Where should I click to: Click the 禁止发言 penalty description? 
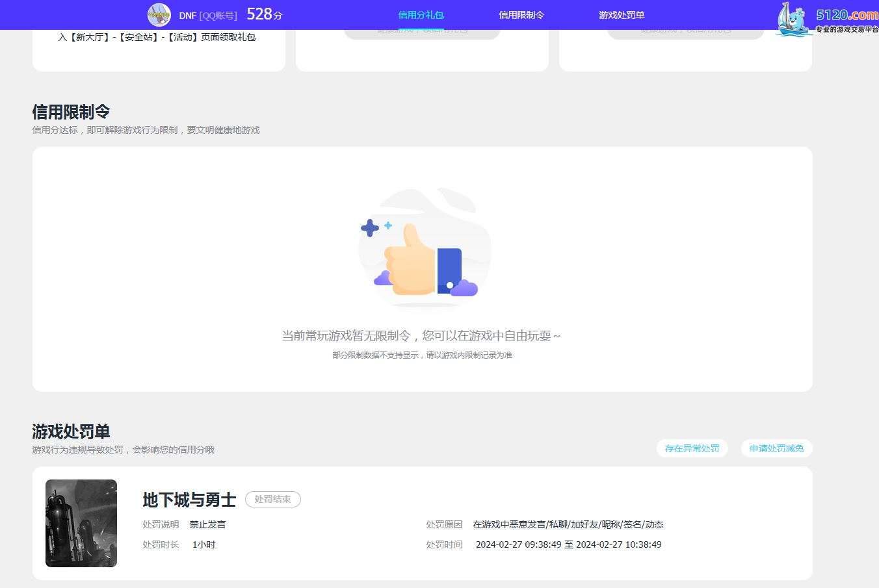207,524
